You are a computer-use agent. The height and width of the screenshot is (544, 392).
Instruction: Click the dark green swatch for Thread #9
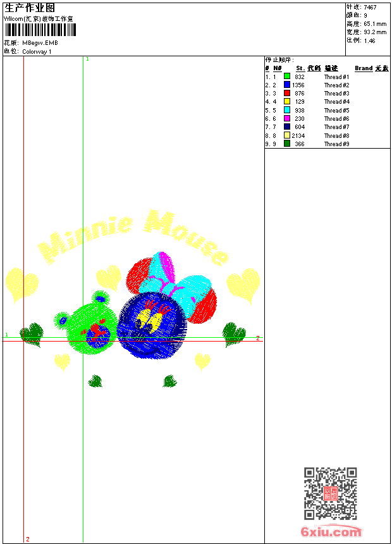click(287, 144)
